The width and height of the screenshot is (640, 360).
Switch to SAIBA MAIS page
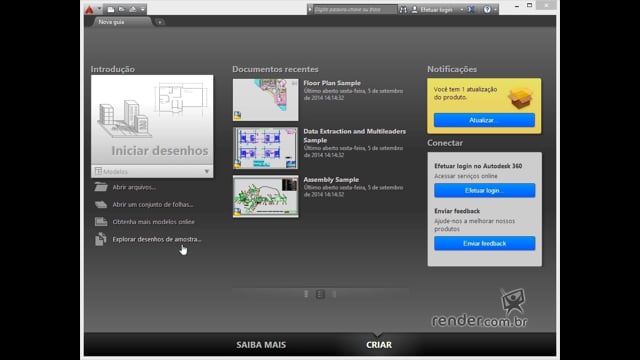click(x=261, y=345)
